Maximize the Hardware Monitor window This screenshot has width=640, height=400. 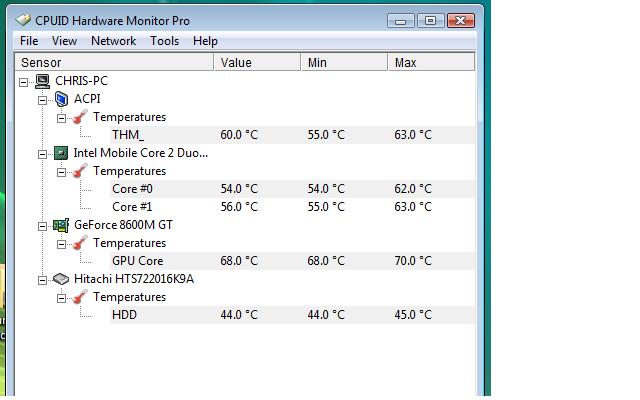pos(430,20)
